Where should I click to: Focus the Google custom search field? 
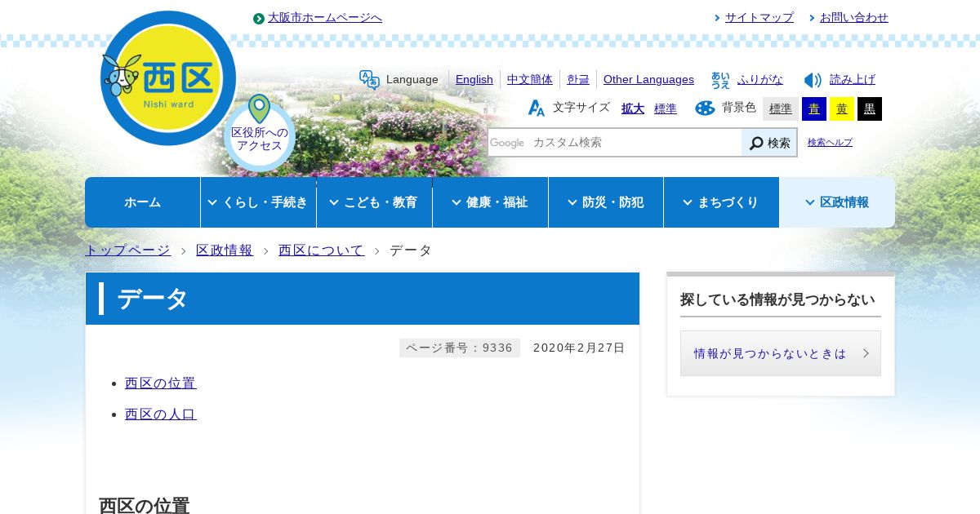(615, 143)
